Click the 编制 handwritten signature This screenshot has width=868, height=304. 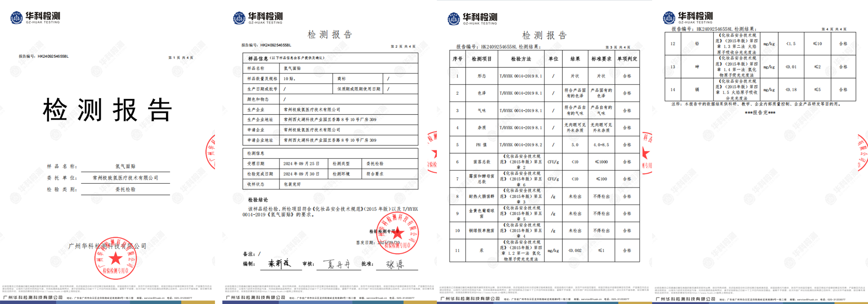click(x=279, y=264)
